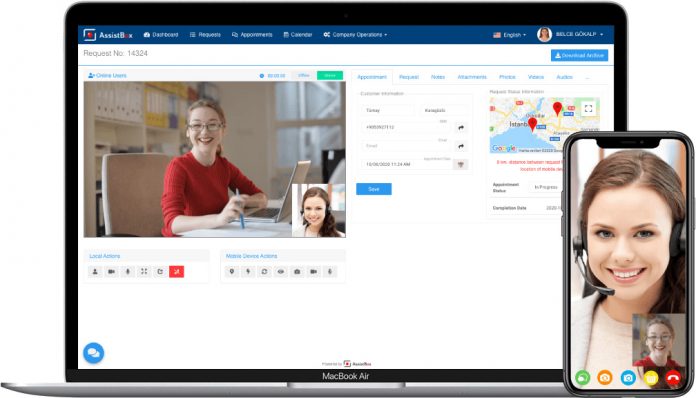
Task: Toggle the eye icon in Mobile Device Actions
Action: point(281,272)
